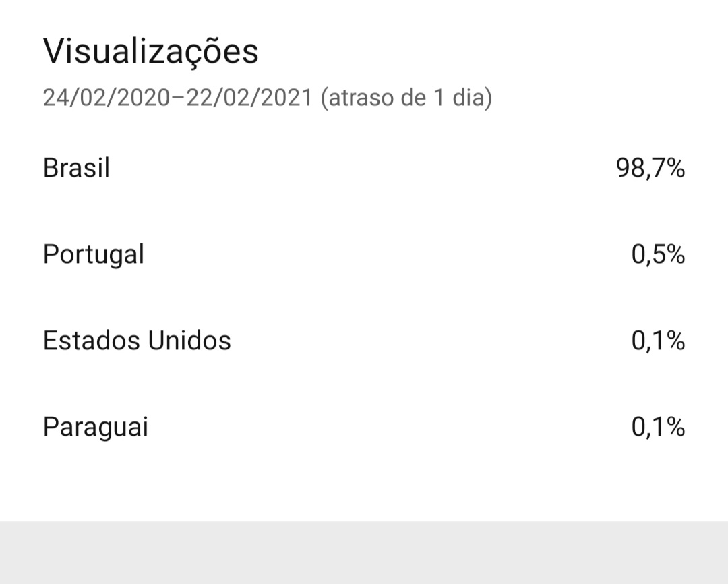The image size is (728, 584).
Task: Select the Brasil country label
Action: (77, 168)
